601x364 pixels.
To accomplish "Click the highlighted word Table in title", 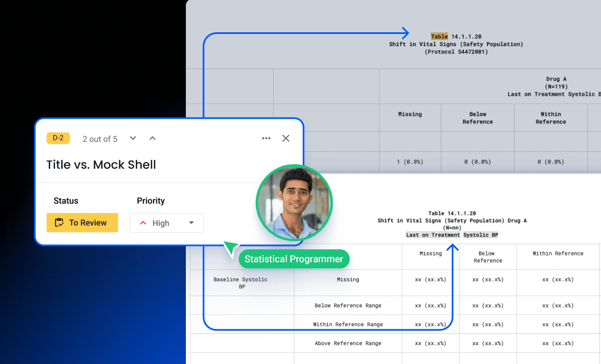I will click(439, 37).
